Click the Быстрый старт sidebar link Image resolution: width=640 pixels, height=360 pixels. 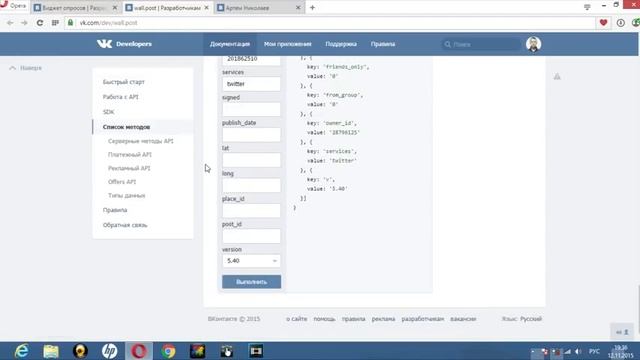124,82
